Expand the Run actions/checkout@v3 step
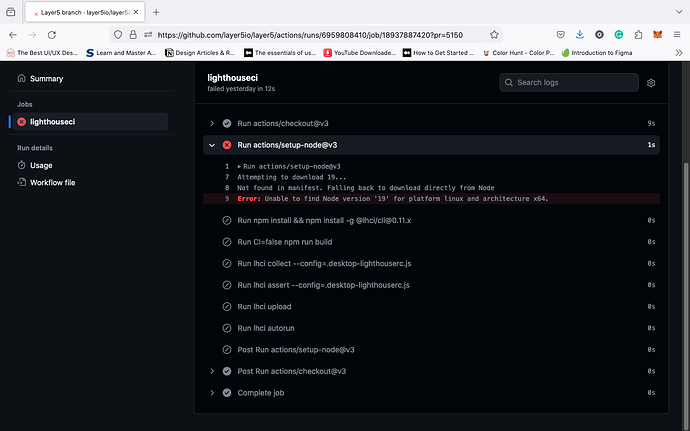Screen dimensions: 690x431 point(431,123)
